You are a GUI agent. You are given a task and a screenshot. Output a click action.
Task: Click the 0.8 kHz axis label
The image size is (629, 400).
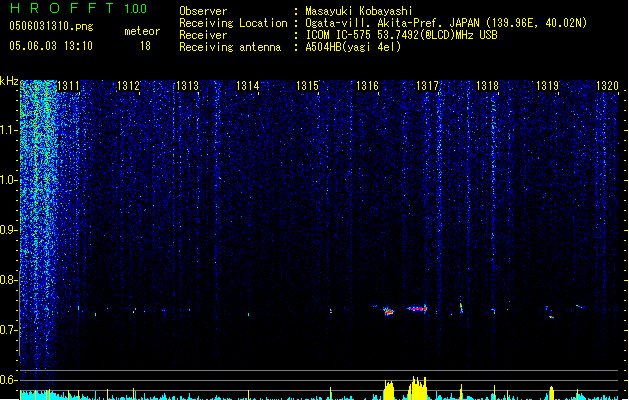click(x=8, y=280)
